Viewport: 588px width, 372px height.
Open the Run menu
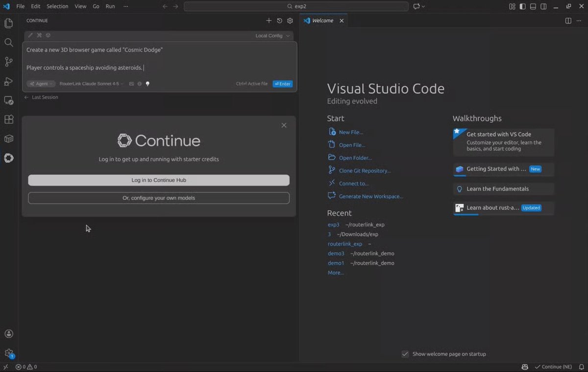pos(110,6)
